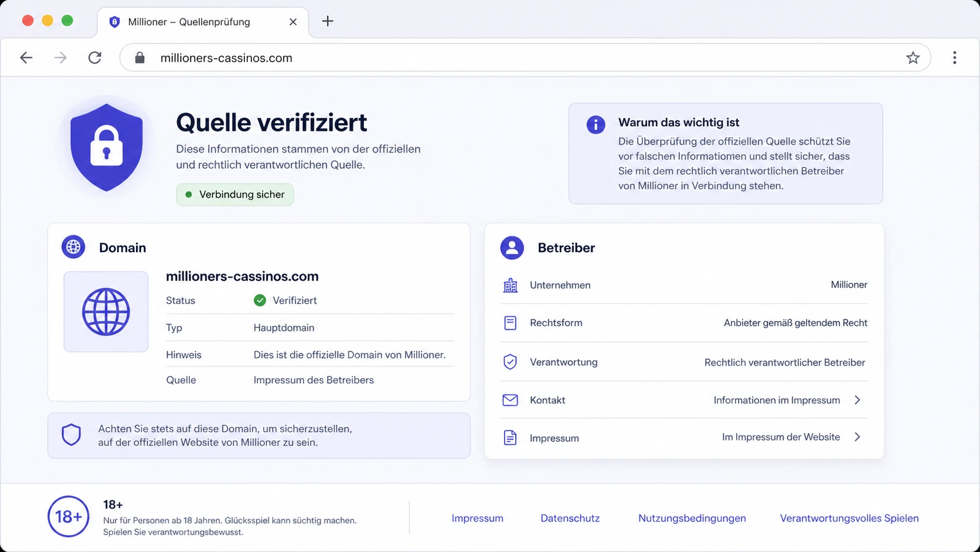Bookmark page with the star icon

tap(913, 57)
